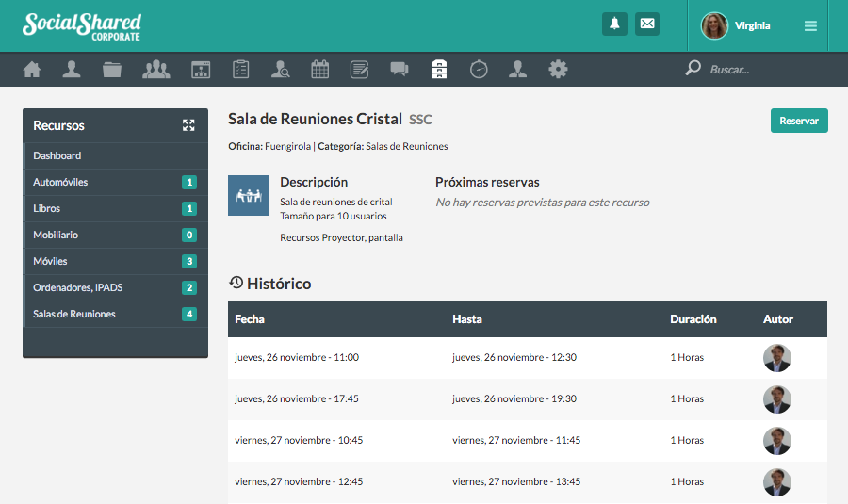Click Virginia's profile avatar
848x504 pixels.
click(714, 26)
